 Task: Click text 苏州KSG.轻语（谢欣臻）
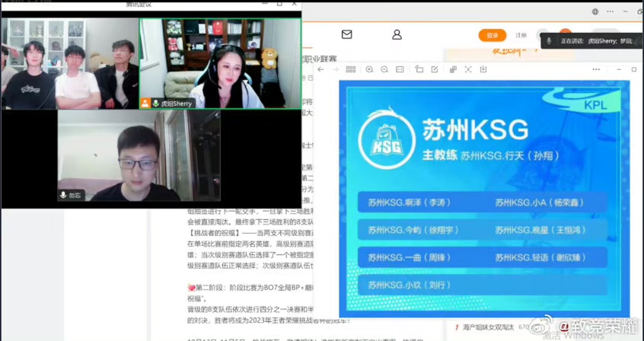coord(540,257)
